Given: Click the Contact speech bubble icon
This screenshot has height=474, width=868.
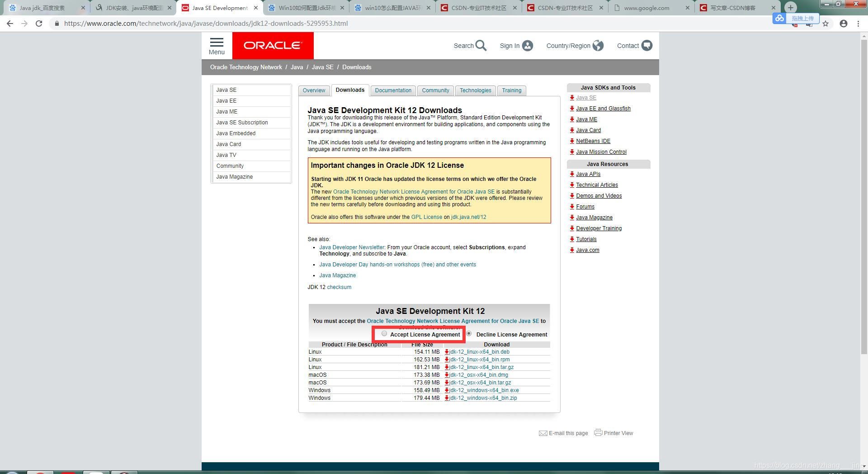Looking at the screenshot, I should point(647,46).
